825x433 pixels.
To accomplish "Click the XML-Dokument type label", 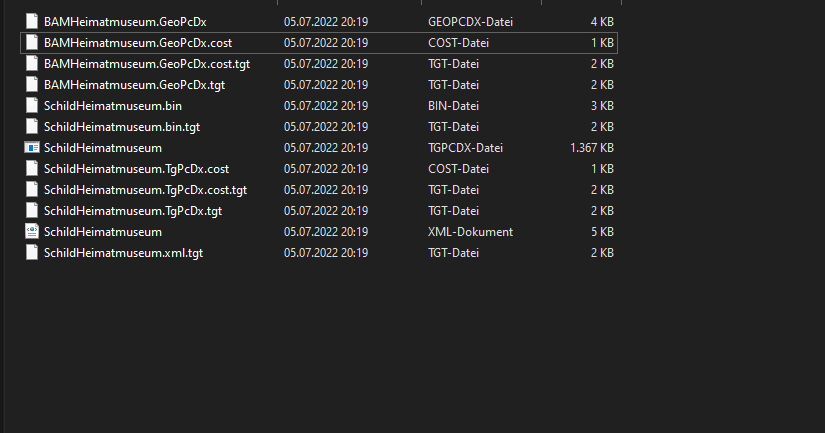I will (x=470, y=232).
